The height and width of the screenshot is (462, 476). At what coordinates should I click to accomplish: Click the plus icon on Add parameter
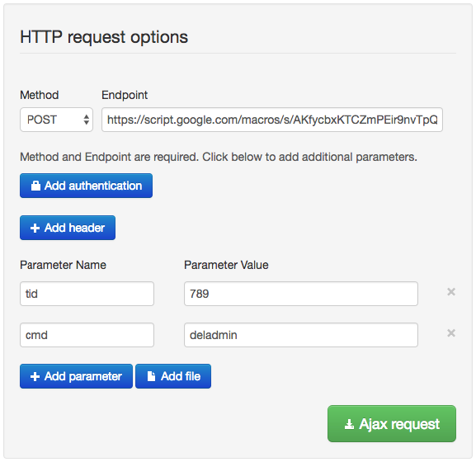click(x=35, y=376)
